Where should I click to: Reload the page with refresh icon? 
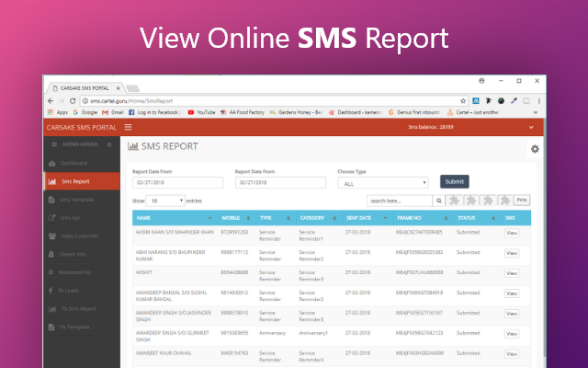tap(73, 101)
